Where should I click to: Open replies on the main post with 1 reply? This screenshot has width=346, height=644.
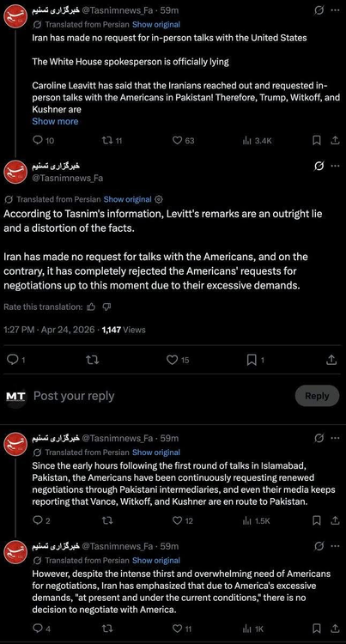[17, 360]
